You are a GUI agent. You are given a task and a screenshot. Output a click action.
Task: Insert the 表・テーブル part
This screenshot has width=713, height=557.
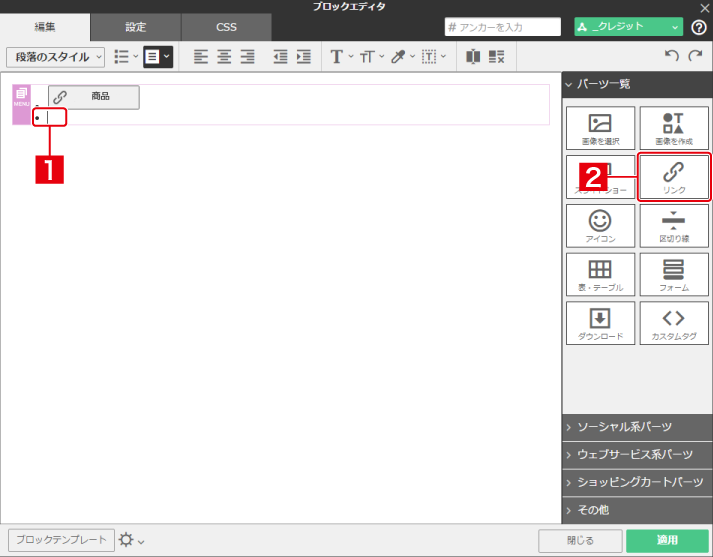point(600,275)
